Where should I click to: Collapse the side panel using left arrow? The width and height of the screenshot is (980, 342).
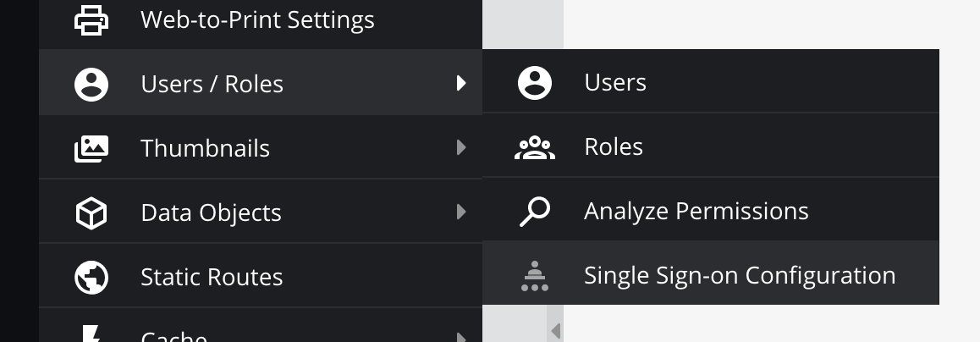(x=556, y=331)
